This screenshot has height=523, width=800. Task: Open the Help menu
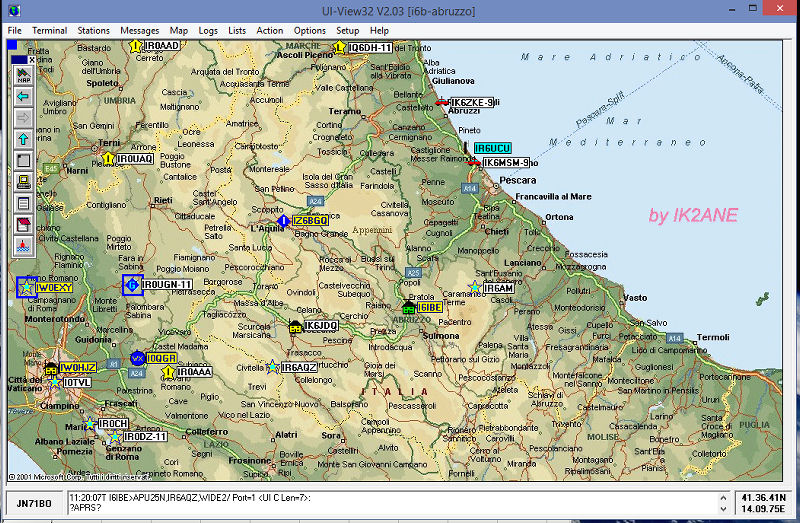tap(379, 31)
